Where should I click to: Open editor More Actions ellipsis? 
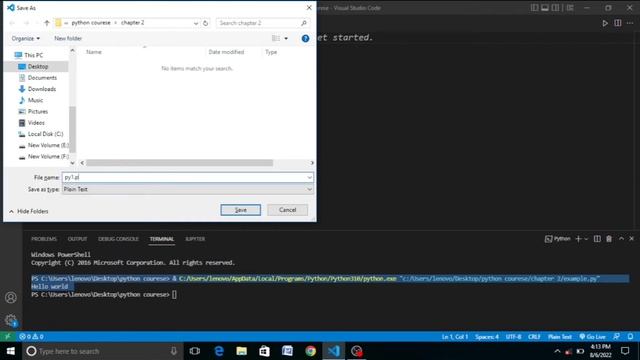click(630, 23)
